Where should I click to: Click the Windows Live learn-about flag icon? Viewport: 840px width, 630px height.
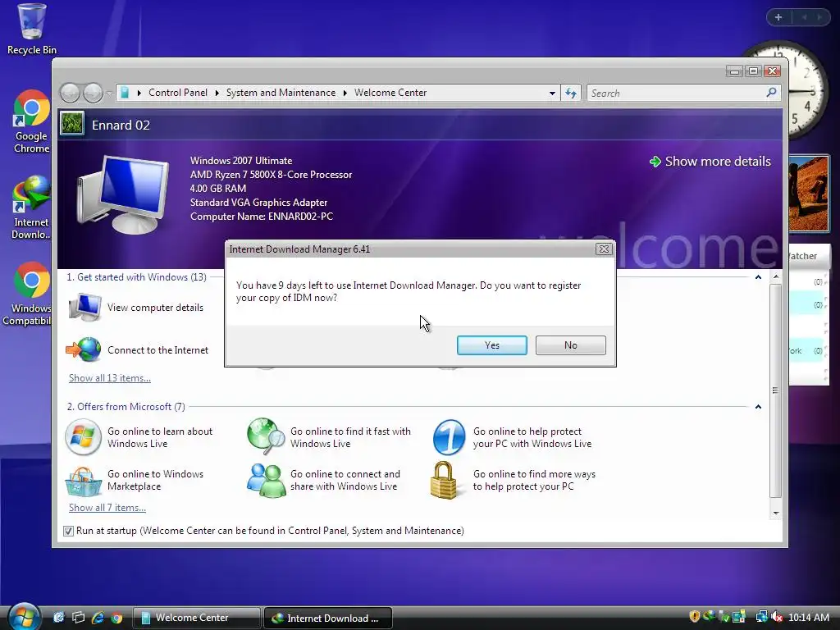pos(83,437)
